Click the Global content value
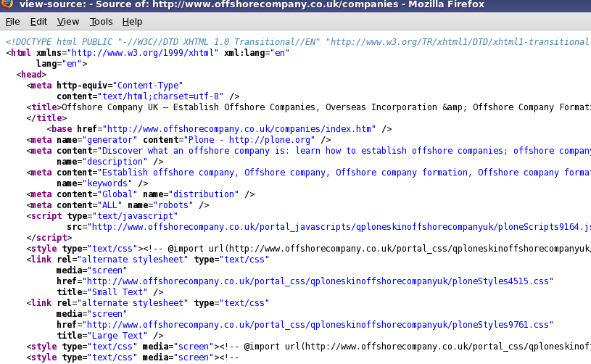The image size is (591, 364). [117, 194]
